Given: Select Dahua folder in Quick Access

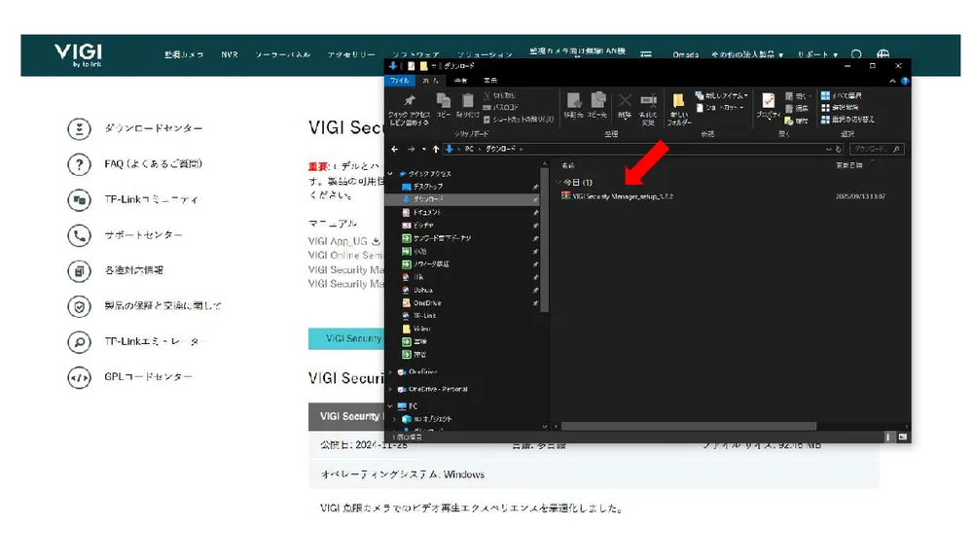Looking at the screenshot, I should [417, 290].
